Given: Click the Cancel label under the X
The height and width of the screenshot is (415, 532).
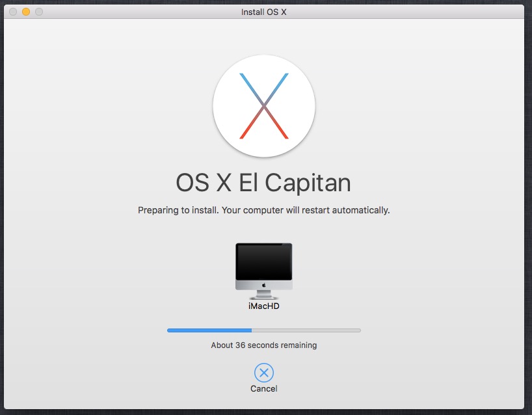Looking at the screenshot, I should pyautogui.click(x=264, y=388).
